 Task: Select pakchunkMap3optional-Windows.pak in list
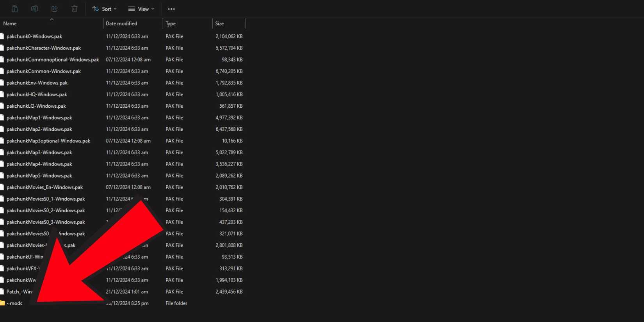(48, 141)
